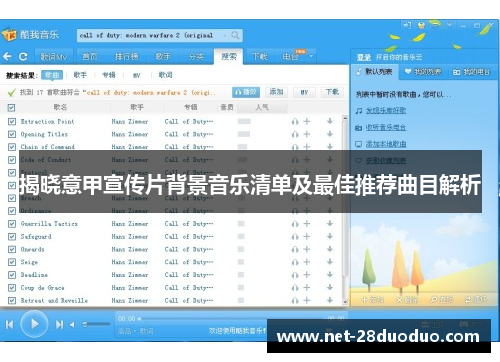Add Guerrilla Tactics with its plus icon
500x362 pixels.
tap(307, 224)
